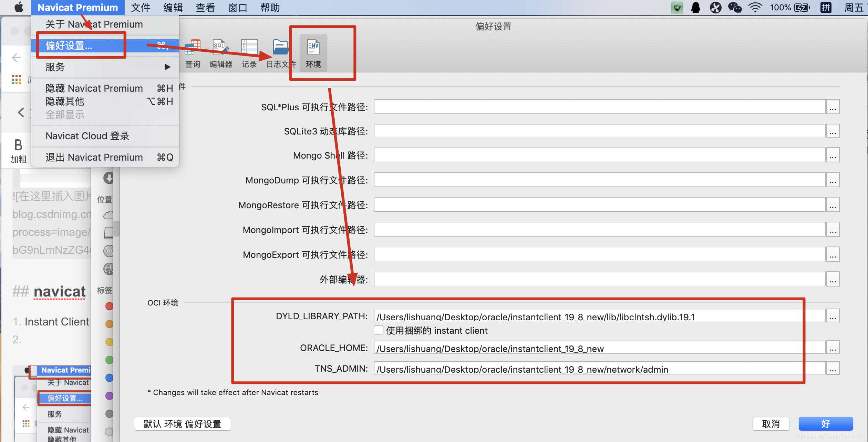Open the 环境 (ENV) preferences tab
Screen dimensions: 868x442
tap(313, 52)
